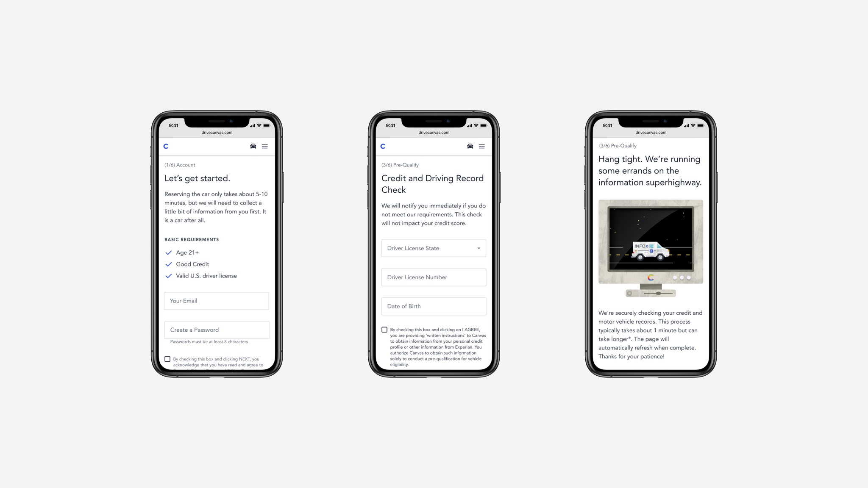868x488 pixels.
Task: Expand the Driver License State dropdown
Action: click(434, 248)
